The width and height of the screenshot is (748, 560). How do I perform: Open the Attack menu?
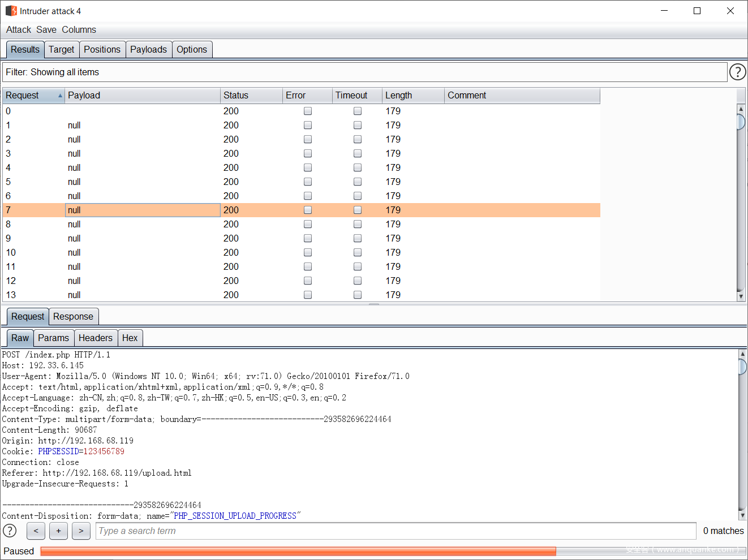[x=18, y=29]
